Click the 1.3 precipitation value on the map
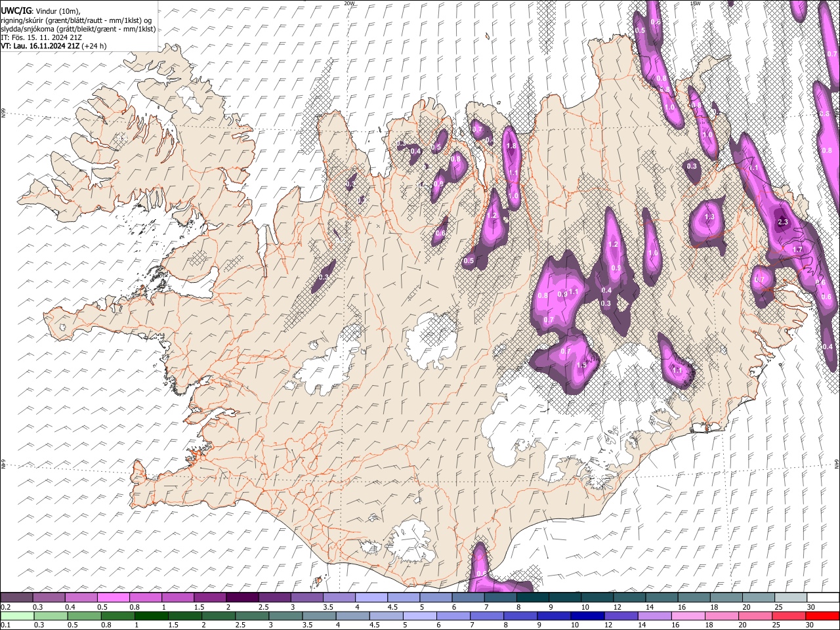The image size is (840, 630). (709, 217)
